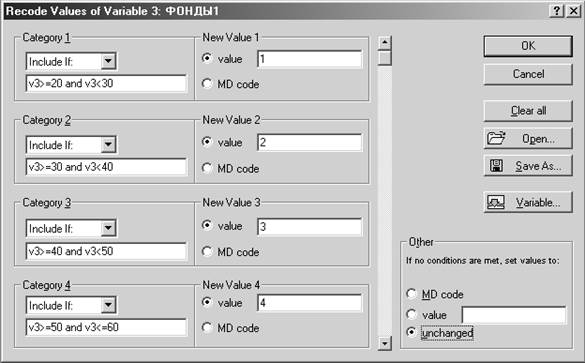Click the scrollbar down arrow
The image size is (585, 363).
pyautogui.click(x=384, y=343)
